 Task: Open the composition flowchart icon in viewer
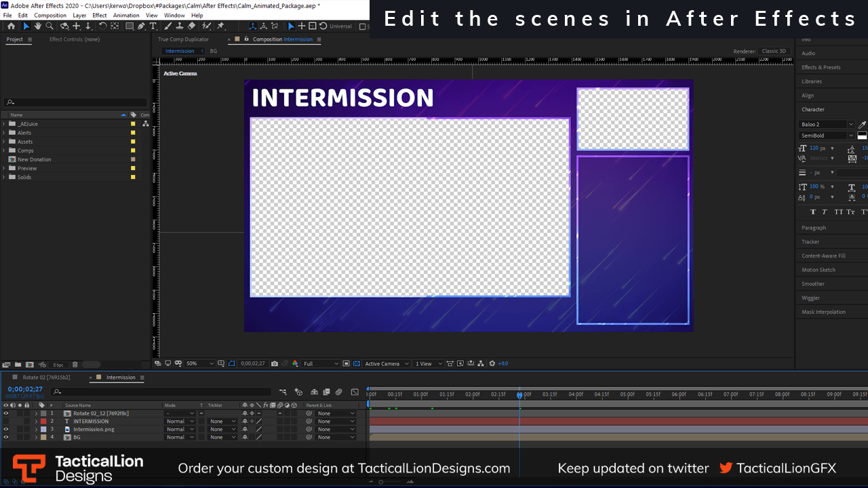(x=481, y=363)
